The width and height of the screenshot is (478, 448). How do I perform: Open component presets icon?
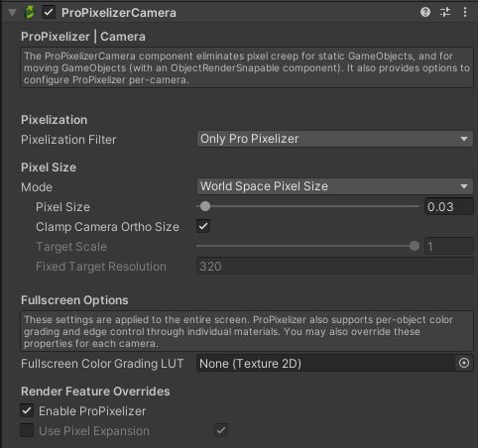(x=445, y=12)
